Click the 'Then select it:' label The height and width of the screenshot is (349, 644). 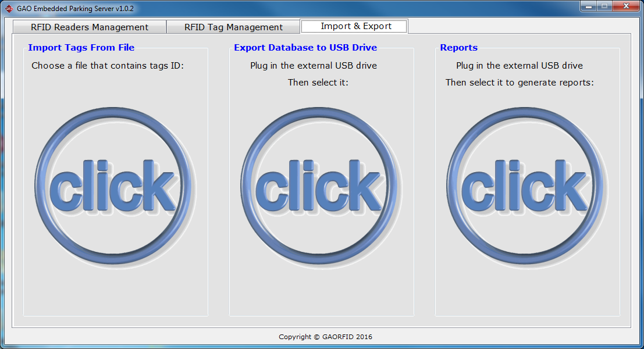(318, 83)
